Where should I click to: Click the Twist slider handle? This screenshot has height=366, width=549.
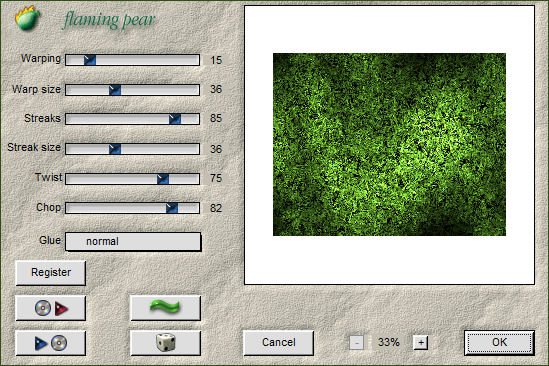point(163,179)
